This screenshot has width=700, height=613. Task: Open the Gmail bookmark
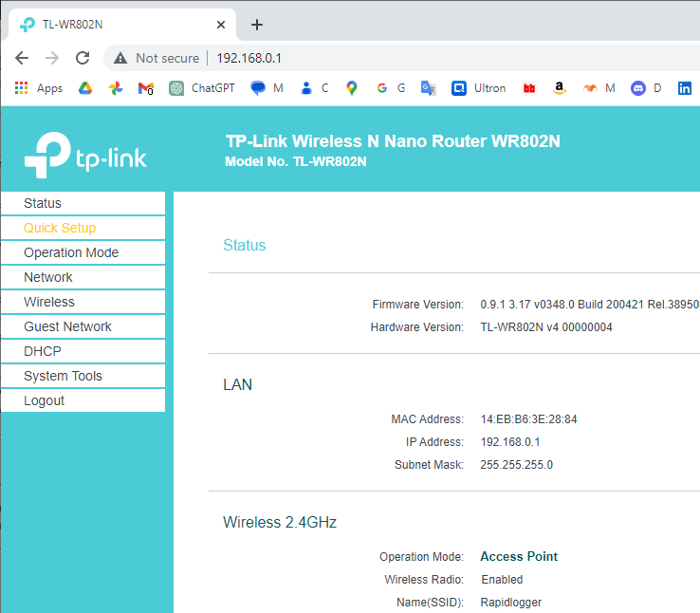(146, 88)
